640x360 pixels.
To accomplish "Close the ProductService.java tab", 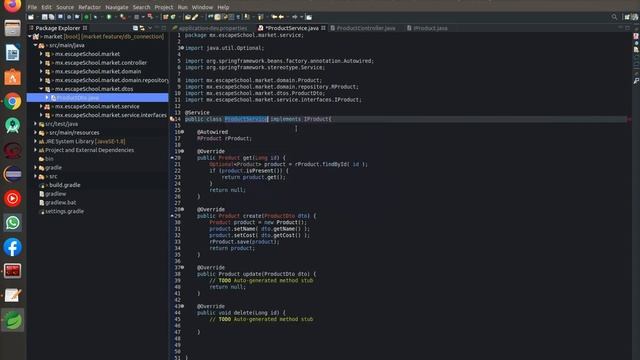I will click(323, 28).
